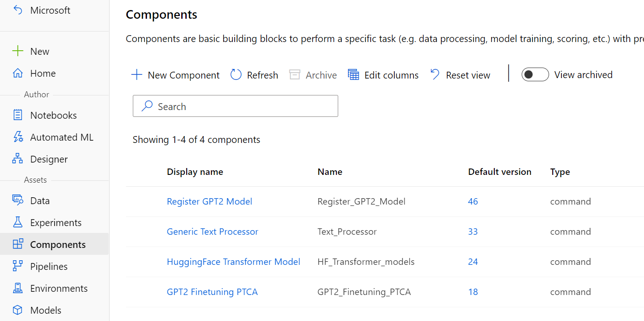The width and height of the screenshot is (644, 321).
Task: Click the Showing 1-4 of 4 components text
Action: click(196, 140)
